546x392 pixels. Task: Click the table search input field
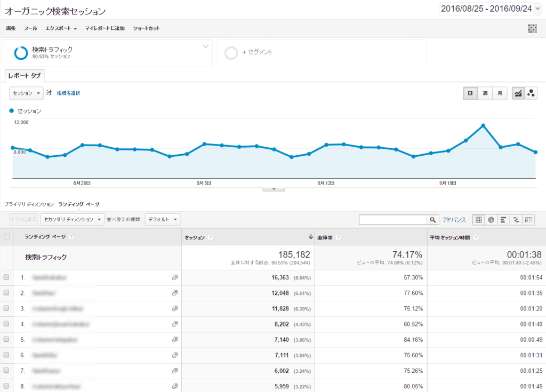tap(393, 220)
